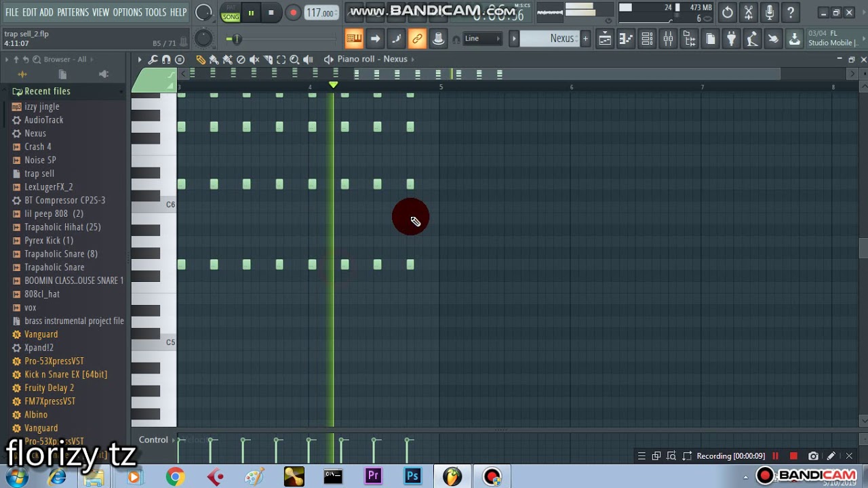Screen dimensions: 868x488
Task: Click the main pitch slider
Action: coord(281,39)
